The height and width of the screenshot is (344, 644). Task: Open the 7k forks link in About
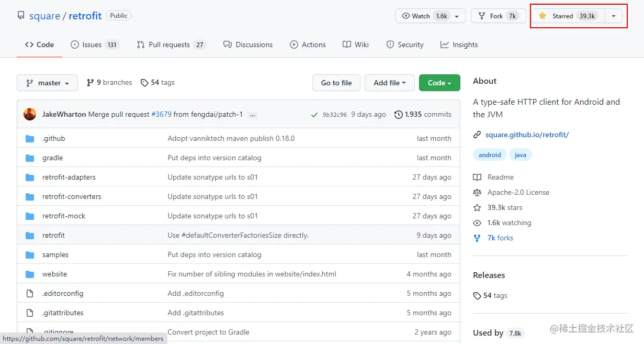(500, 238)
